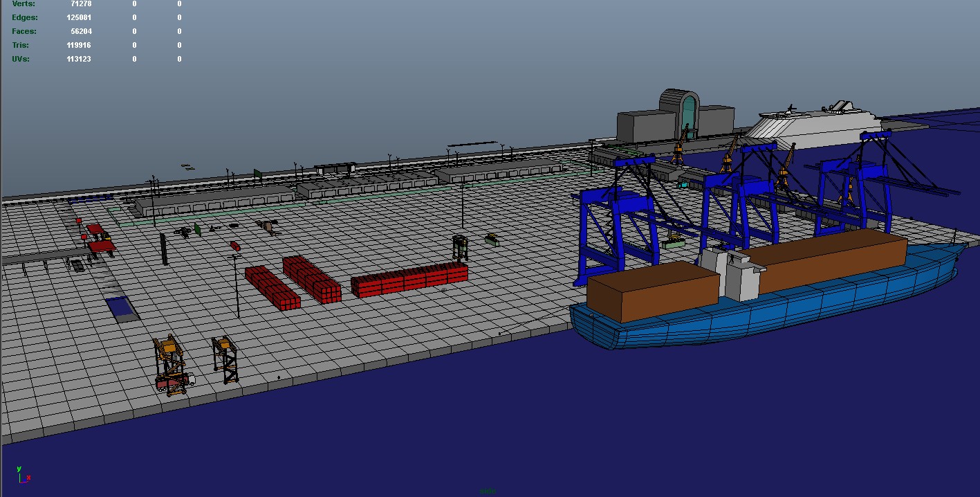Click the long red container stack
This screenshot has width=980, height=497.
[x=409, y=279]
